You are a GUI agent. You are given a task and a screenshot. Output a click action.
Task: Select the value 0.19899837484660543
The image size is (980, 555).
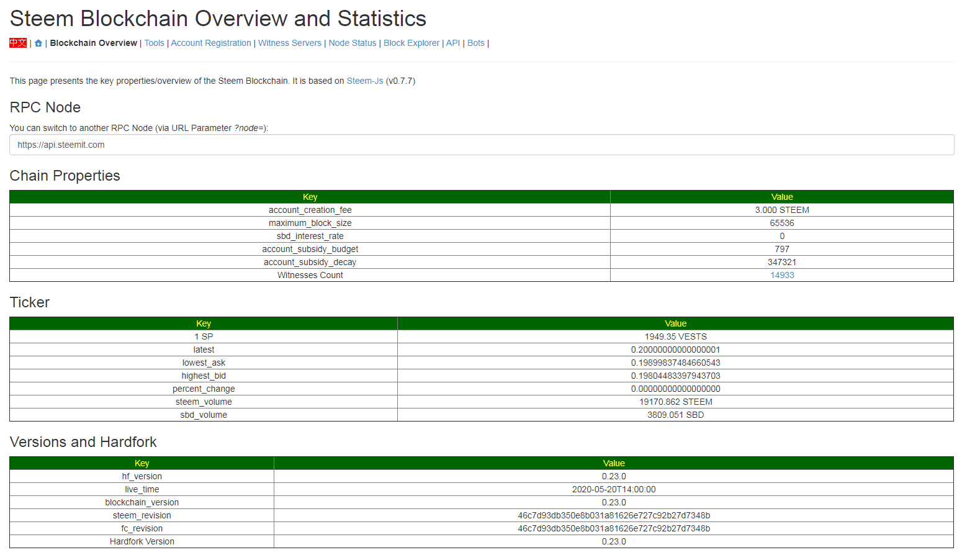tap(676, 363)
